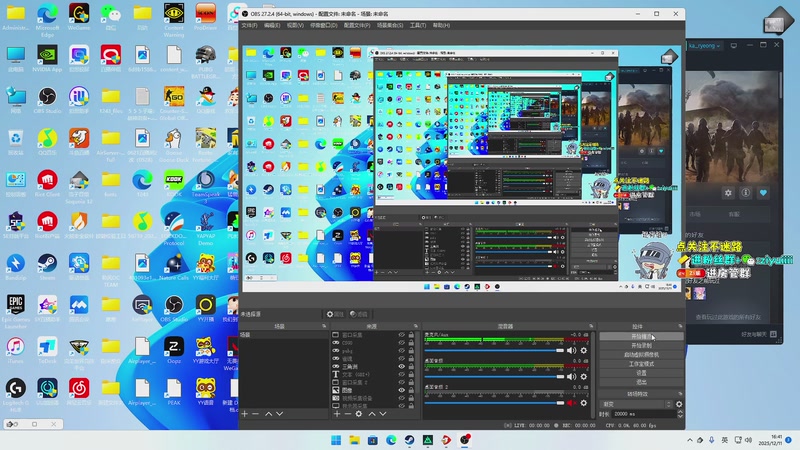The width and height of the screenshot is (800, 450).
Task: Hide the 三角洲 source eye icon
Action: click(x=402, y=366)
